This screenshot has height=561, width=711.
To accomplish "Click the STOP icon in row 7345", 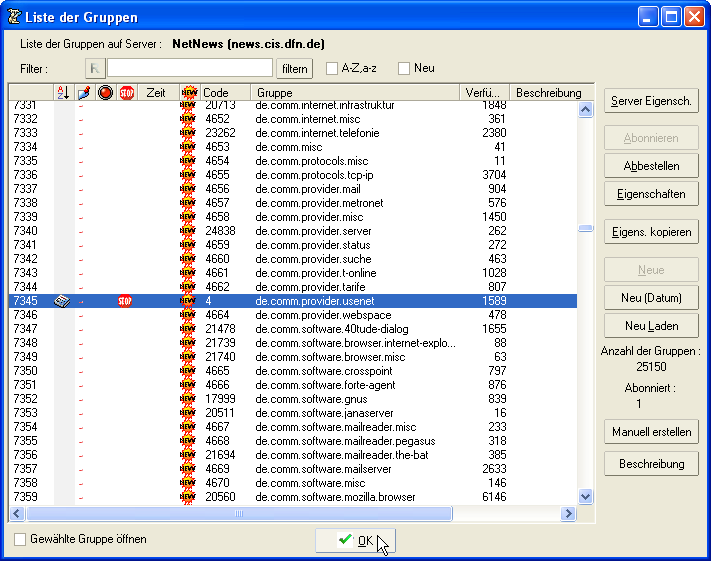I will click(x=125, y=301).
